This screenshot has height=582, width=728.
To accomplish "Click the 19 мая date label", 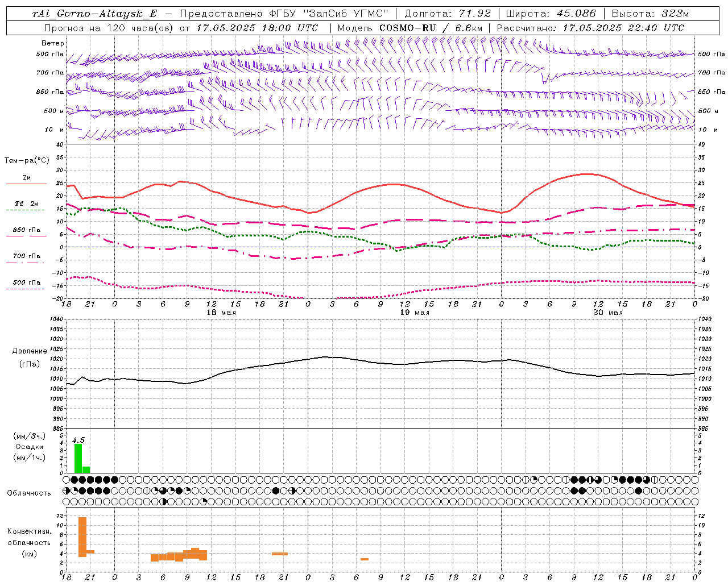I will [415, 313].
